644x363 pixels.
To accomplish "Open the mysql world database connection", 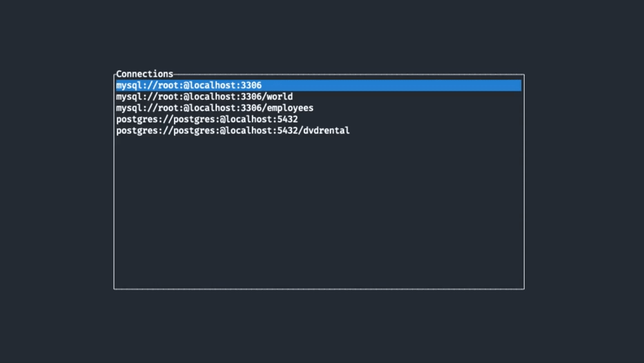I will click(204, 97).
